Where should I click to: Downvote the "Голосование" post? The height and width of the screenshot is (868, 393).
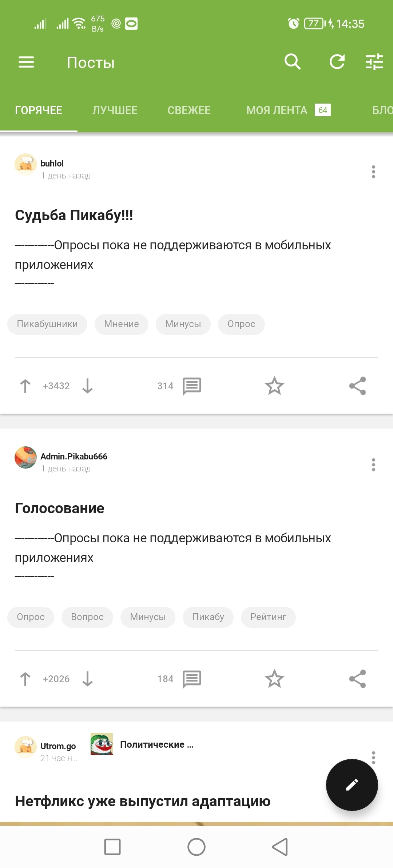[x=88, y=679]
